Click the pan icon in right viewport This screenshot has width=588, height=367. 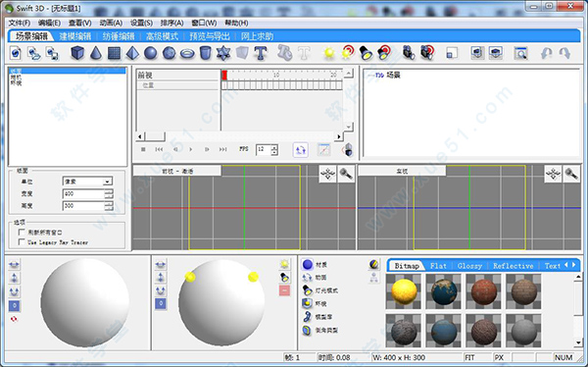553,175
